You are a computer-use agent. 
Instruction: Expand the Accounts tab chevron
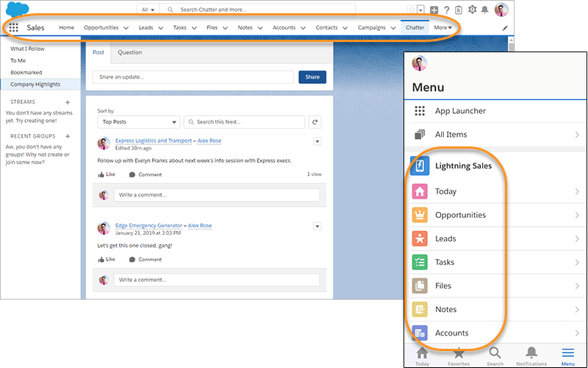[x=303, y=28]
